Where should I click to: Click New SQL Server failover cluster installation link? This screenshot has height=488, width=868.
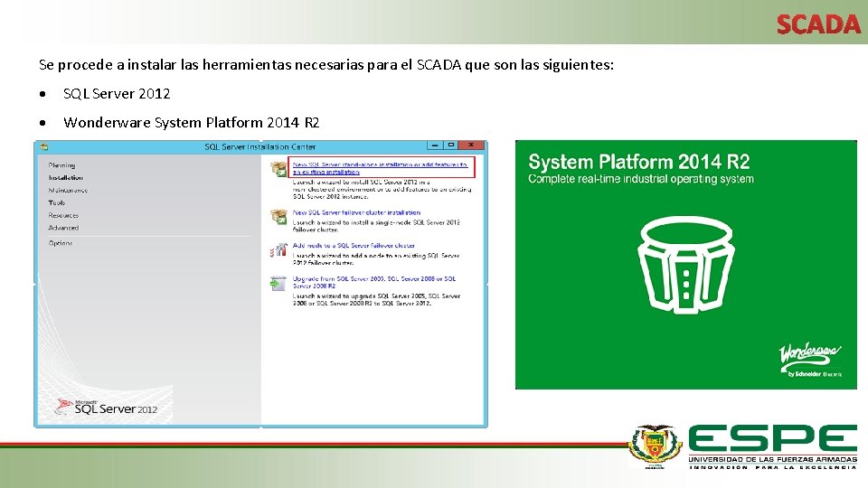coord(356,212)
